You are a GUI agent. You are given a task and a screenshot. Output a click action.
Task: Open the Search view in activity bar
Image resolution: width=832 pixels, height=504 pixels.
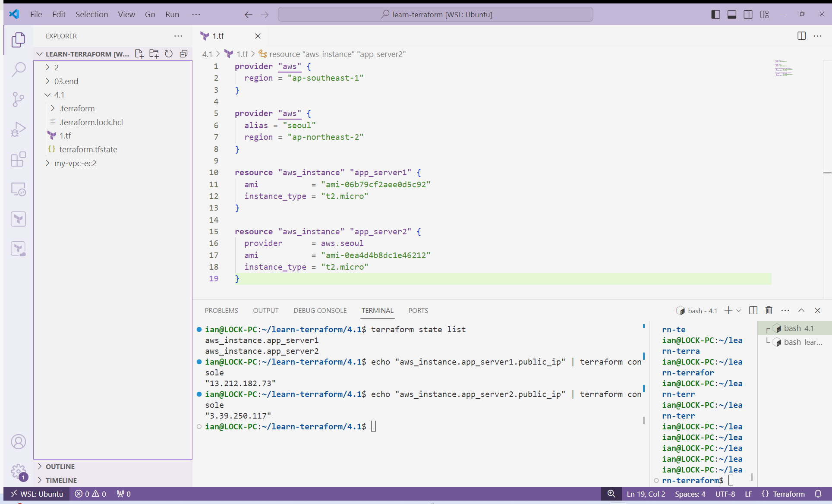pyautogui.click(x=18, y=69)
